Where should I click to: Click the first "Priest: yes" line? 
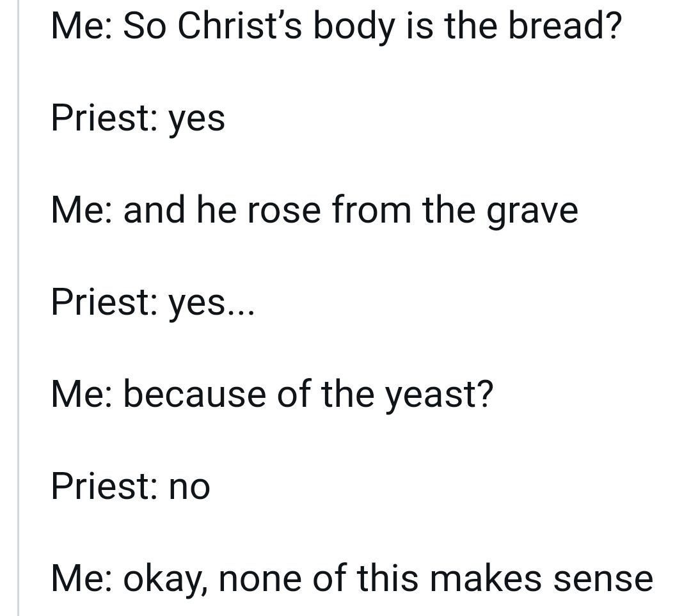click(x=138, y=118)
